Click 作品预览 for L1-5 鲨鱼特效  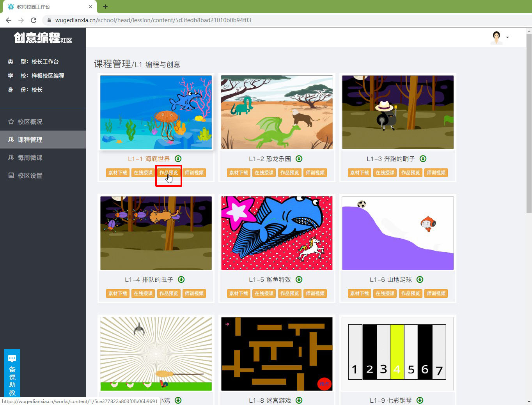pos(289,294)
